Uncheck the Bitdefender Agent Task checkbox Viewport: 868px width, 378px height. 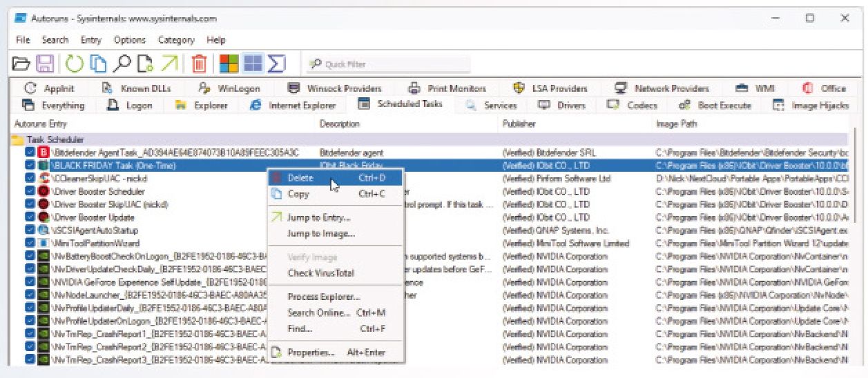click(30, 152)
